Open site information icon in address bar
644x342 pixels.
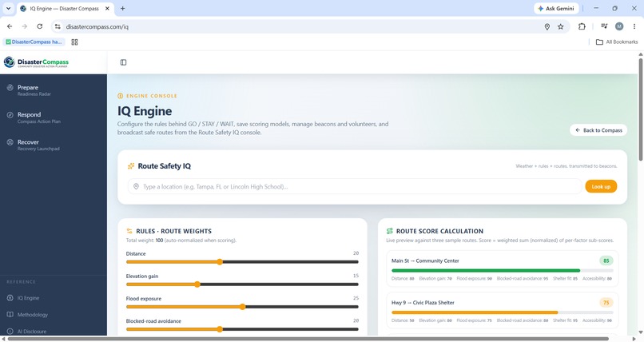pos(58,26)
